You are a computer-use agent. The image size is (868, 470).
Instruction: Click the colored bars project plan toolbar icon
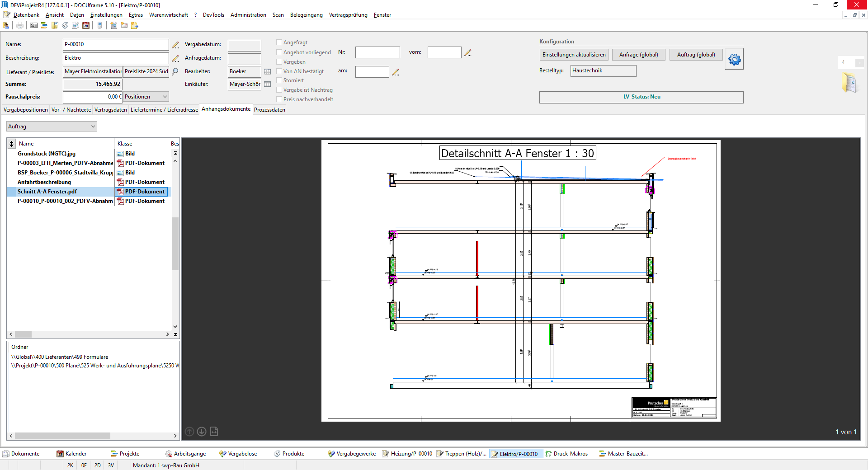click(44, 25)
